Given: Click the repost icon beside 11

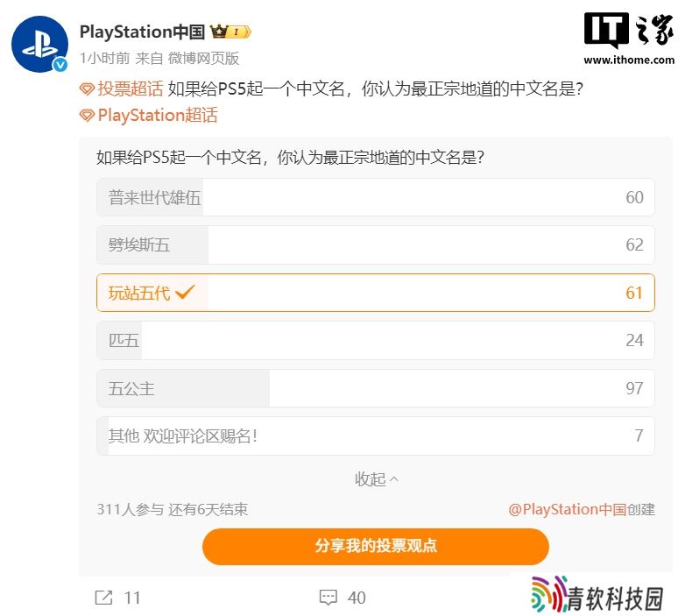Looking at the screenshot, I should pos(103,598).
